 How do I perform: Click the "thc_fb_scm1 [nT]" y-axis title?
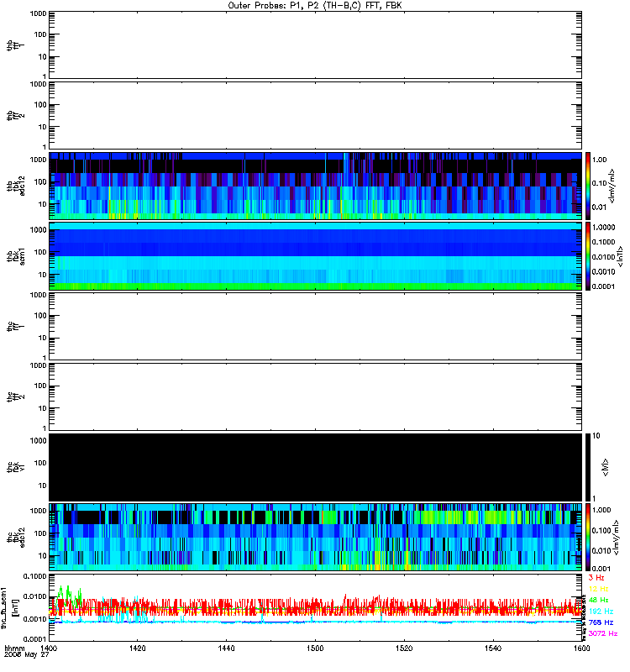tap(10, 607)
